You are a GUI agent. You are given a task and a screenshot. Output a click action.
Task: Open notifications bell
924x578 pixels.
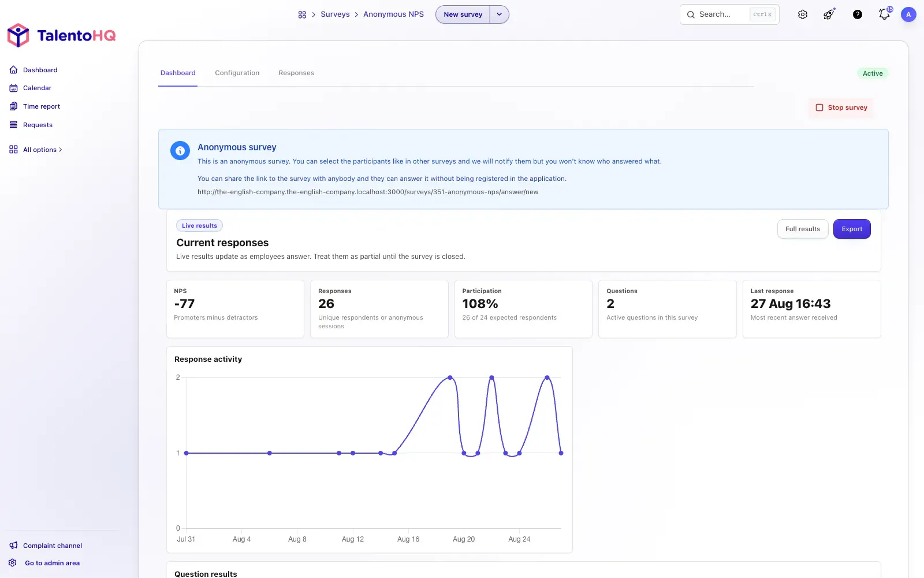884,14
